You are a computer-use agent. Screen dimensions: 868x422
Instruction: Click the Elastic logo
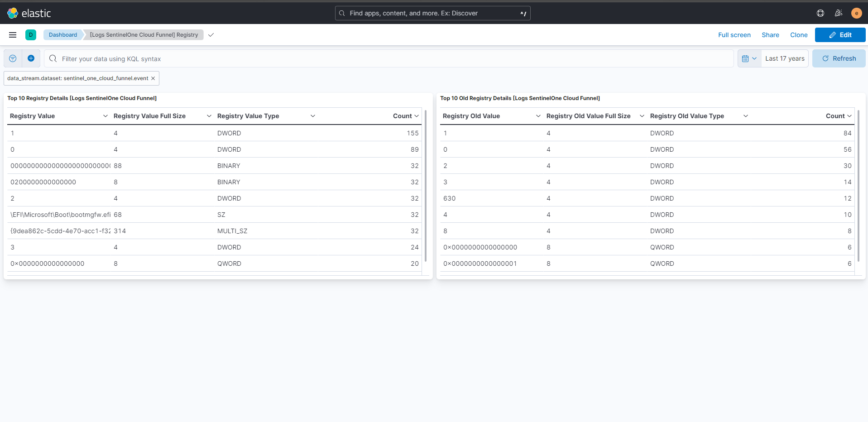(29, 13)
